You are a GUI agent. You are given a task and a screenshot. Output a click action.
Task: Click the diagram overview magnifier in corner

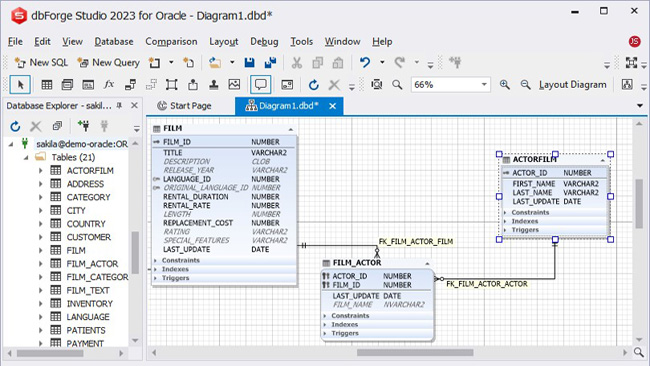[639, 352]
